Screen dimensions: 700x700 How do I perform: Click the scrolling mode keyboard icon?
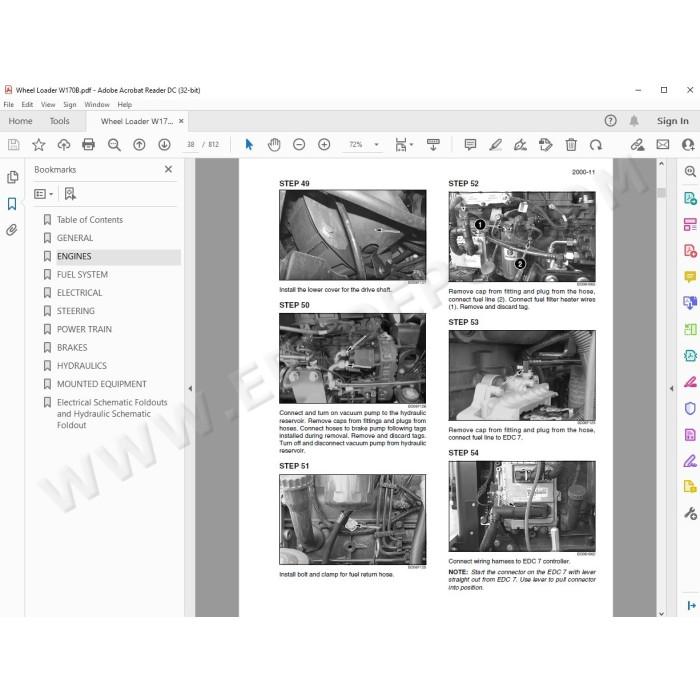point(433,145)
